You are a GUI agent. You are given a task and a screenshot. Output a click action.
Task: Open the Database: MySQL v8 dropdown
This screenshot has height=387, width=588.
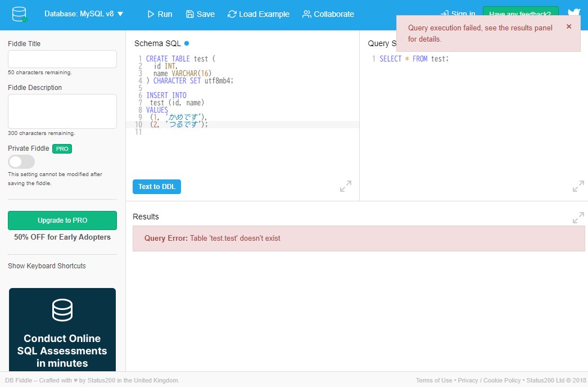(84, 14)
